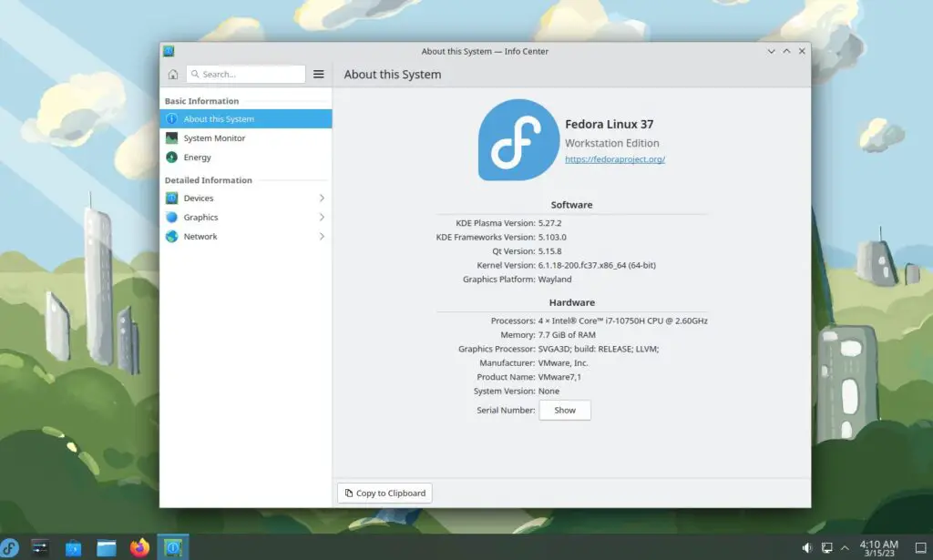Click the Fedora logo on the About page
The width and height of the screenshot is (933, 560).
point(518,139)
